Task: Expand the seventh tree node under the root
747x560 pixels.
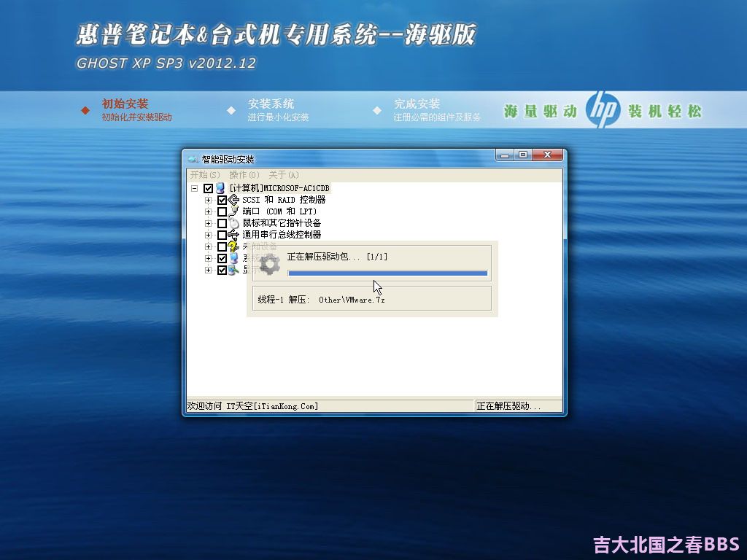Action: [x=208, y=259]
